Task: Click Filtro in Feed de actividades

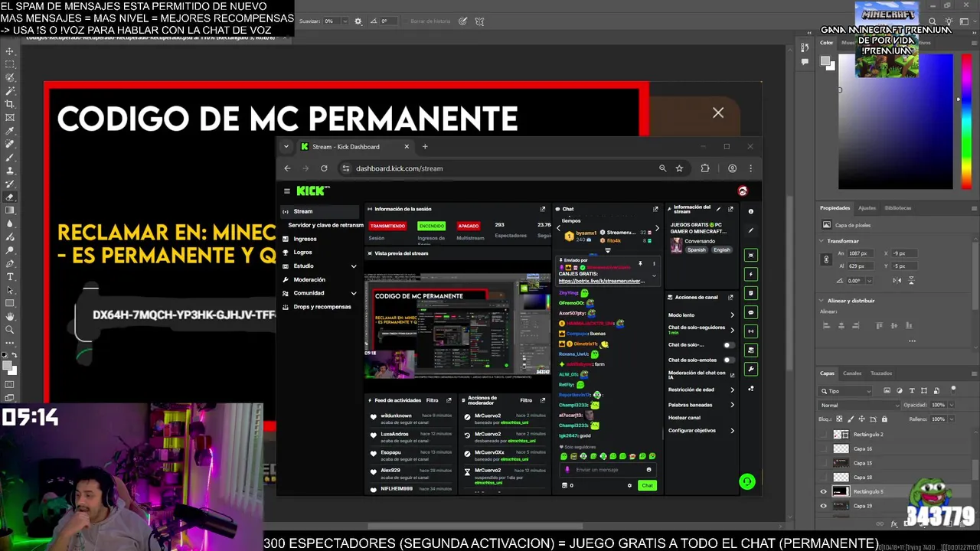Action: tap(433, 400)
